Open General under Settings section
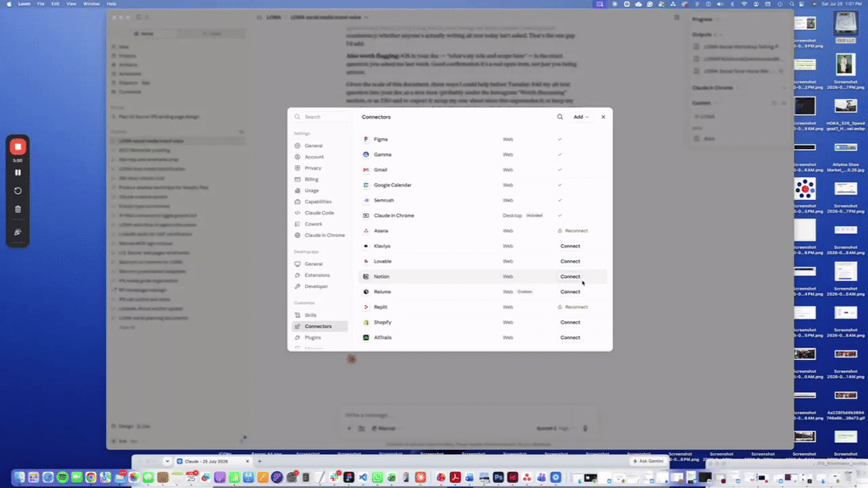The height and width of the screenshot is (488, 868). (x=314, y=146)
